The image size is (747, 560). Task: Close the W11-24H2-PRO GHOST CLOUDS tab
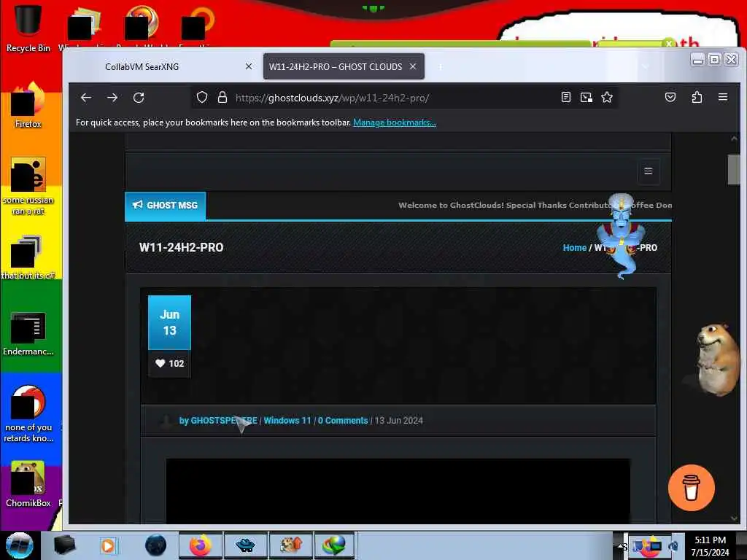point(413,66)
